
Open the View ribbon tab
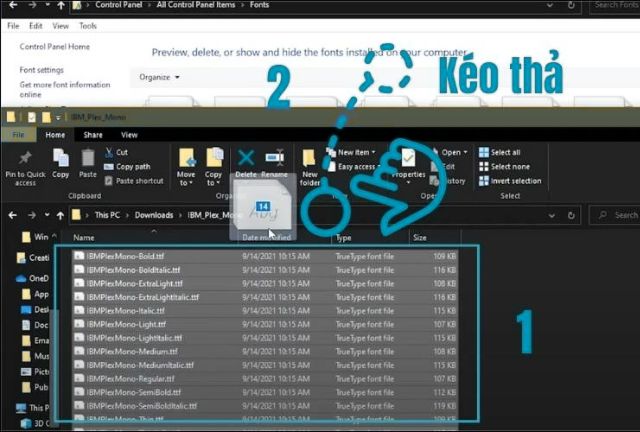click(129, 135)
